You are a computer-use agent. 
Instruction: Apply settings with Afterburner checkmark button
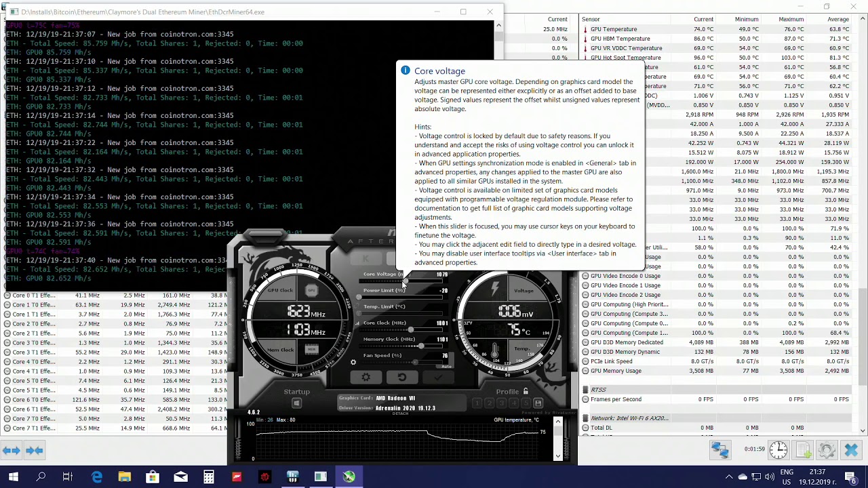pos(438,377)
